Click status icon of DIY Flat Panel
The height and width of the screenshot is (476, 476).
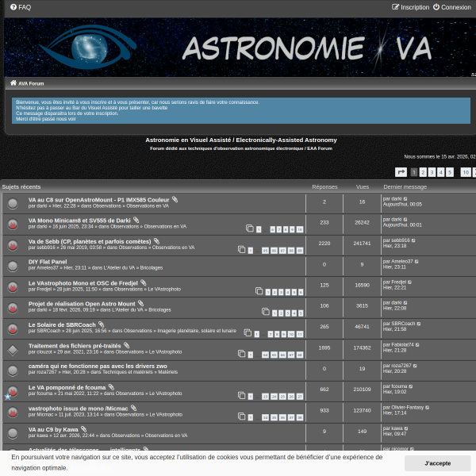pyautogui.click(x=13, y=266)
